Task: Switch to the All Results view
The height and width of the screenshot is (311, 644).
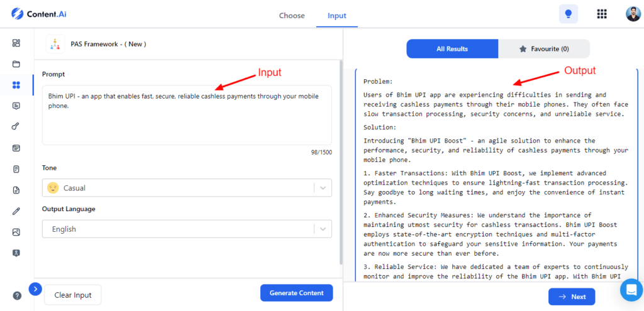Action: point(452,48)
